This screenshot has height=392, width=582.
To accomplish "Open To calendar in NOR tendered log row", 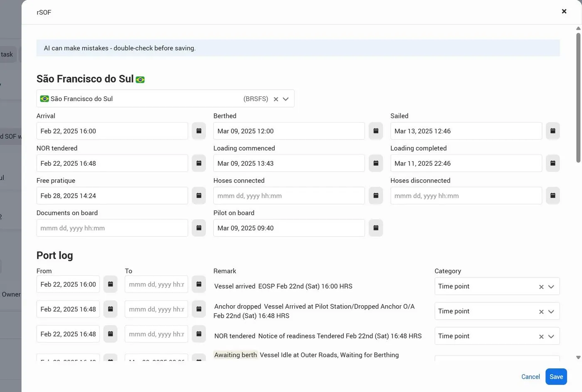I will point(199,334).
